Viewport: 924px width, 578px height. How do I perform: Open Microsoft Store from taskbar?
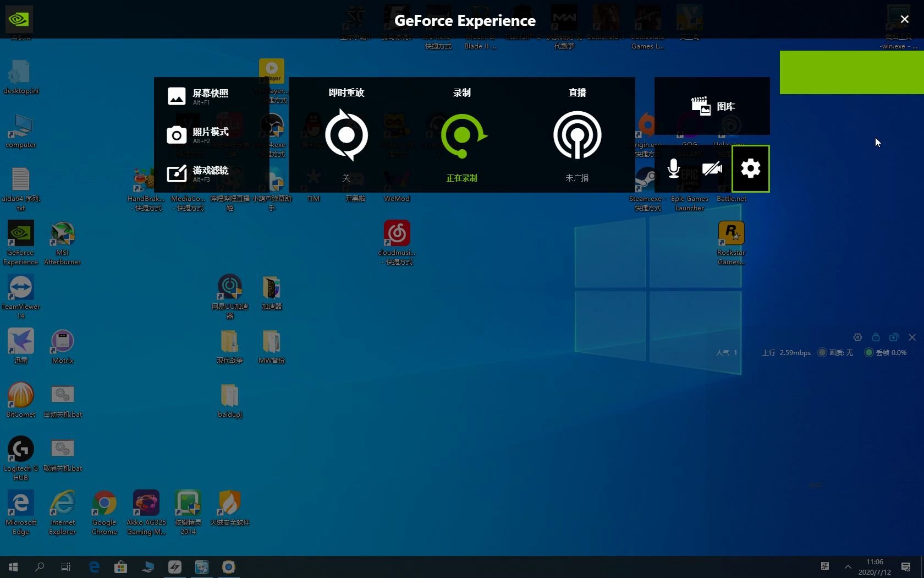(x=120, y=566)
